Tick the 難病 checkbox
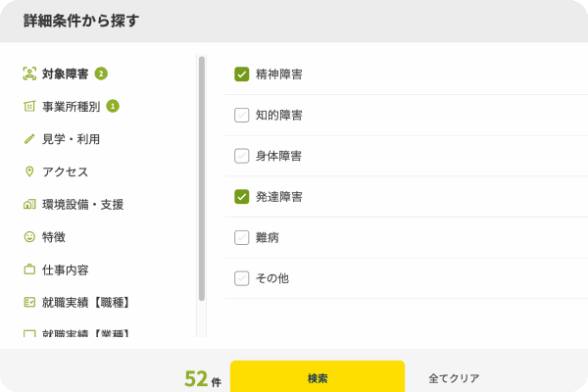Screen dimensions: 588x392 coord(242,237)
